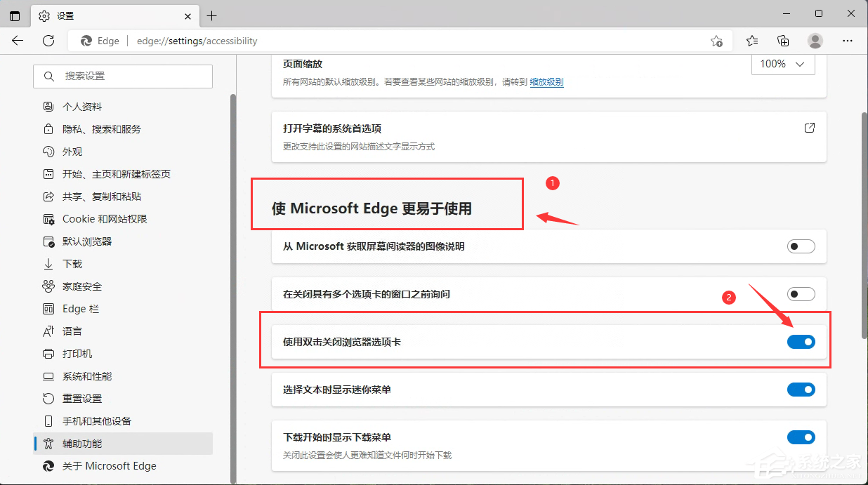Open the Collections icon
868x485 pixels.
click(783, 41)
